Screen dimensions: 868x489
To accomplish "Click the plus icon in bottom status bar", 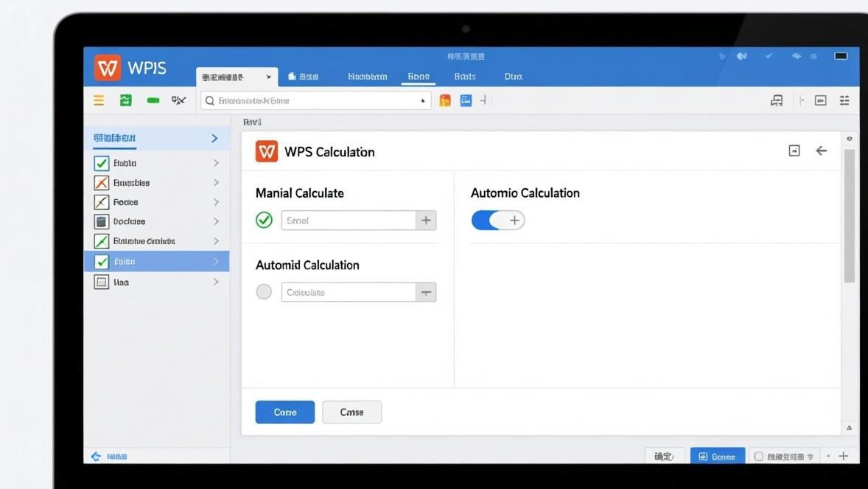I will tap(844, 457).
